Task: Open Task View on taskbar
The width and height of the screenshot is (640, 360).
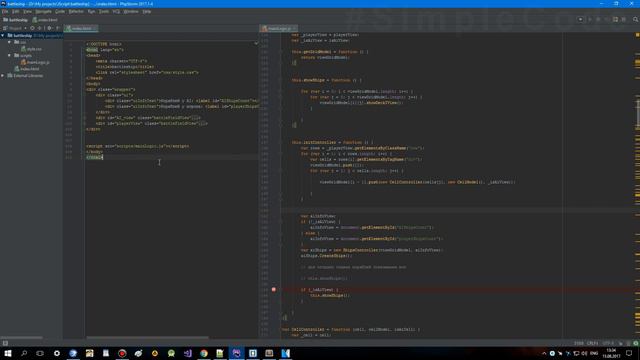Action: point(40,353)
